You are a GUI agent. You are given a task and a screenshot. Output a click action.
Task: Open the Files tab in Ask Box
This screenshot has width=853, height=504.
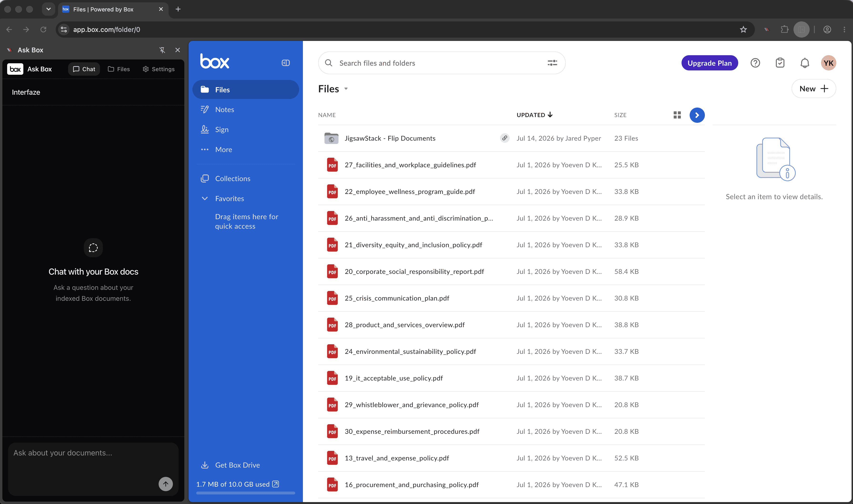(119, 69)
